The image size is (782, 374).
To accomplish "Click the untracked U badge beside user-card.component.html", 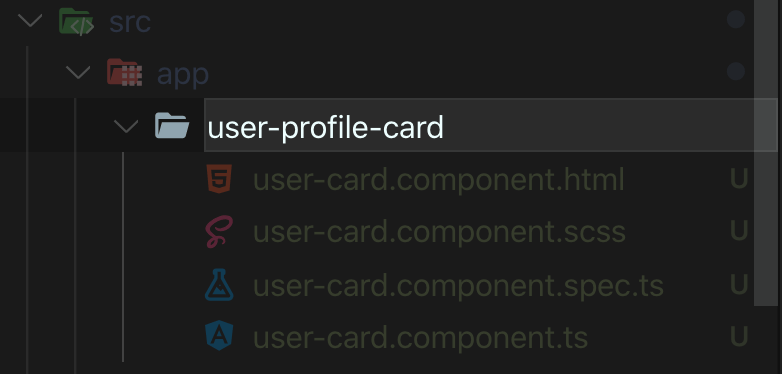I will coord(739,179).
